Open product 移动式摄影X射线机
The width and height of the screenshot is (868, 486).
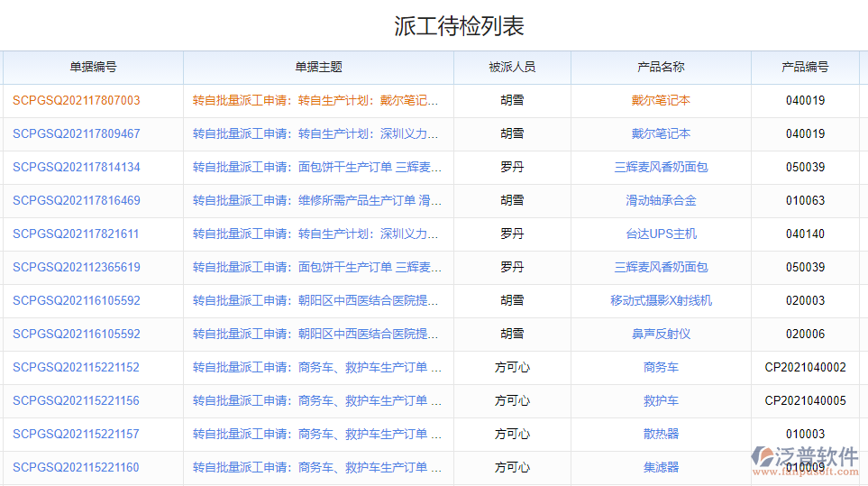661,300
